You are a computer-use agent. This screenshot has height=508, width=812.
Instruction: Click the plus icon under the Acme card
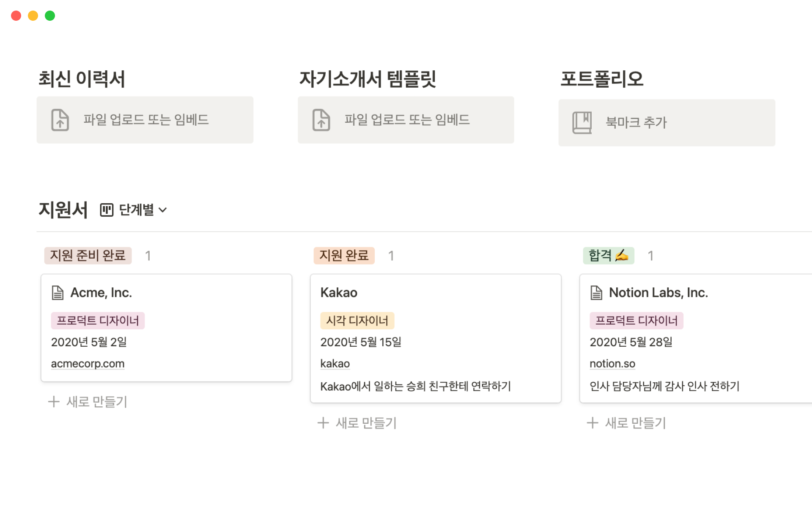pos(54,402)
